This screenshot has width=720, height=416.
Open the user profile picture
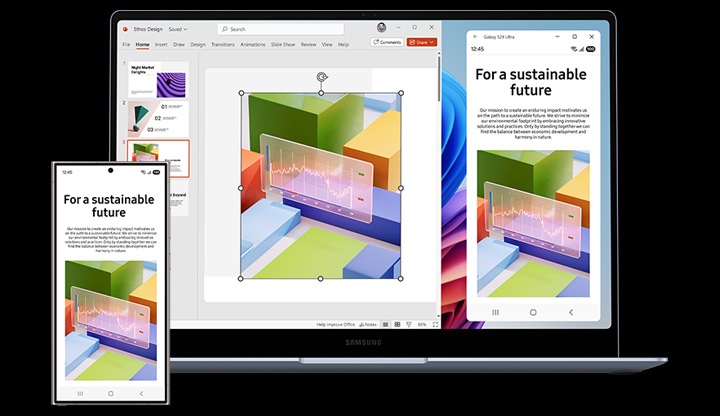tap(382, 29)
